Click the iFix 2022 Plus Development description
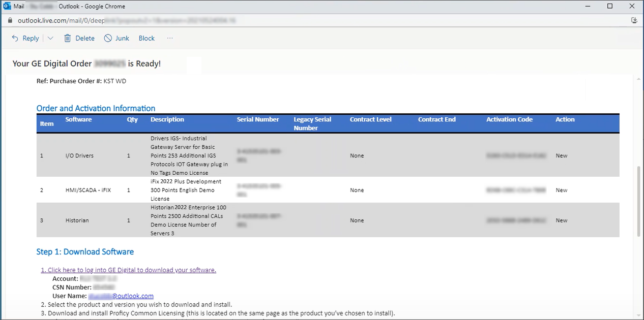Screen dimensions: 644x320 pyautogui.click(x=186, y=190)
